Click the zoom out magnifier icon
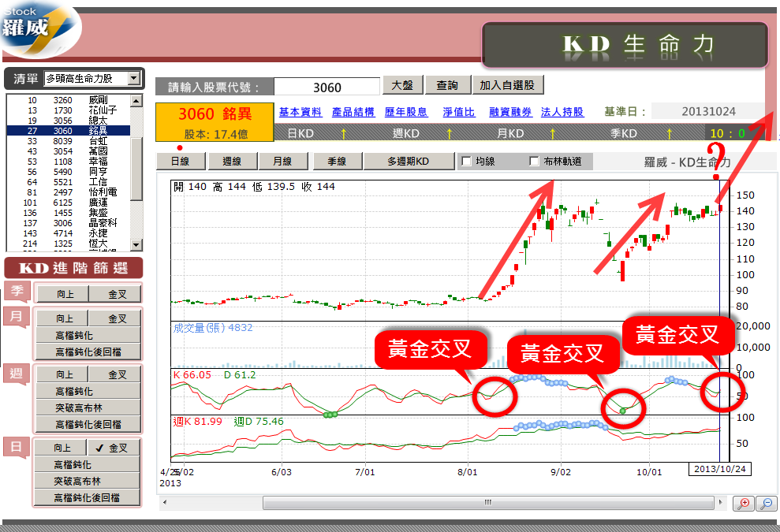 [766, 504]
